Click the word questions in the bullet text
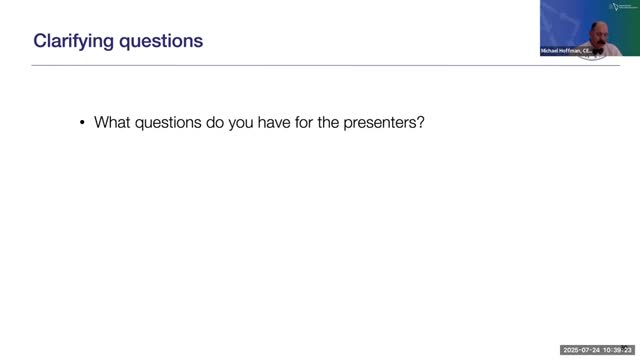This screenshot has height=360, width=640. (168, 123)
